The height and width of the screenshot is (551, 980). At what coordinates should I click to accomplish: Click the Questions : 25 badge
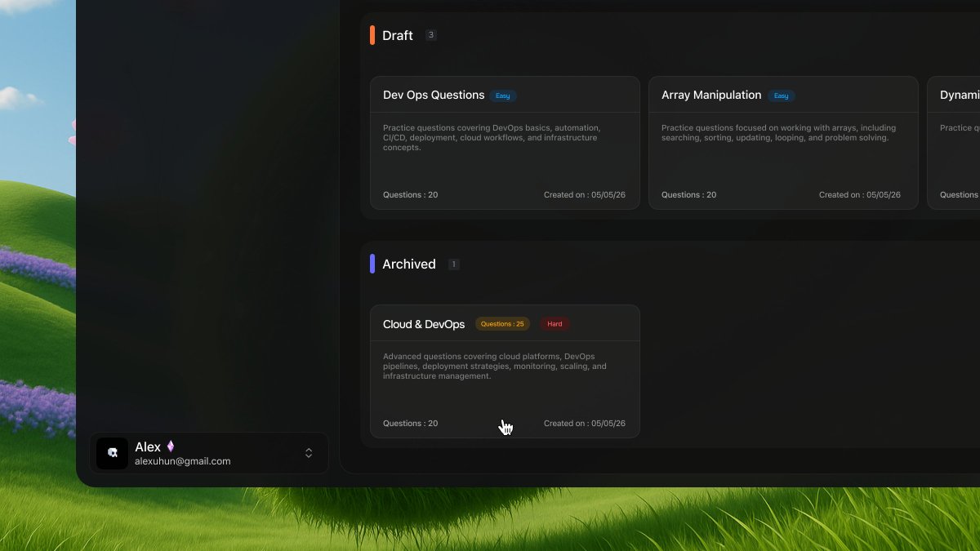click(x=502, y=324)
